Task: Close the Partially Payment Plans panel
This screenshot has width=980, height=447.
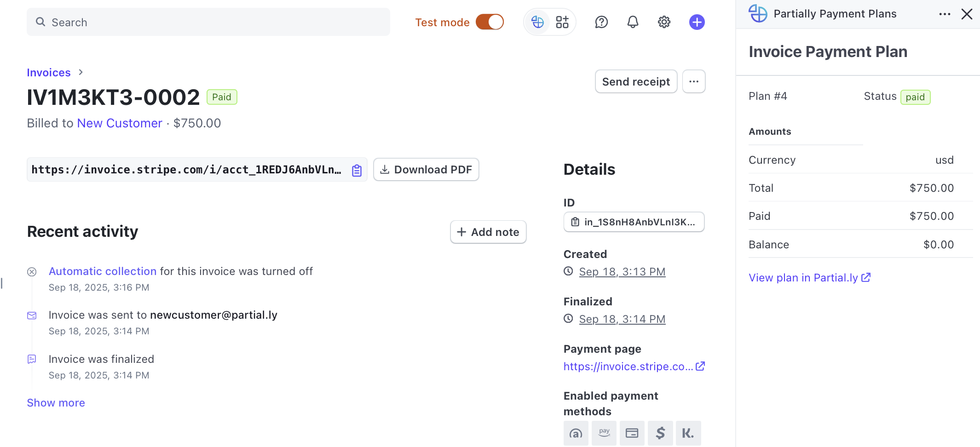Action: (967, 14)
